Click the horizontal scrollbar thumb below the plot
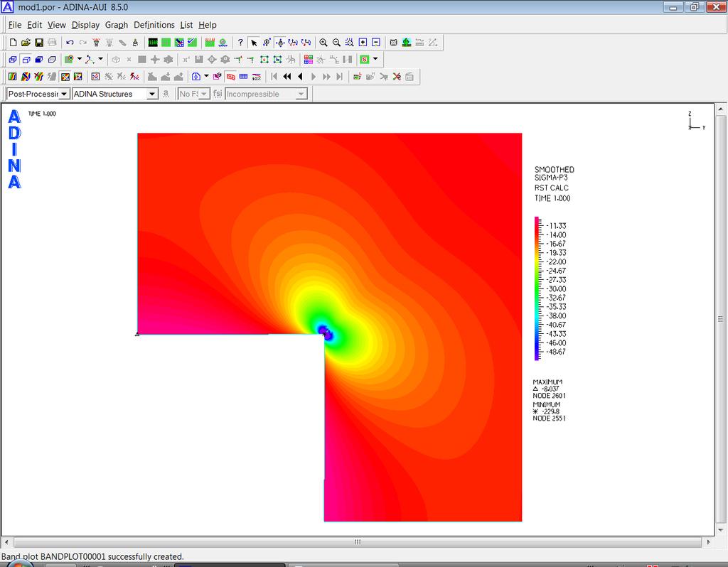Viewport: 728px width, 567px height. pos(357,542)
